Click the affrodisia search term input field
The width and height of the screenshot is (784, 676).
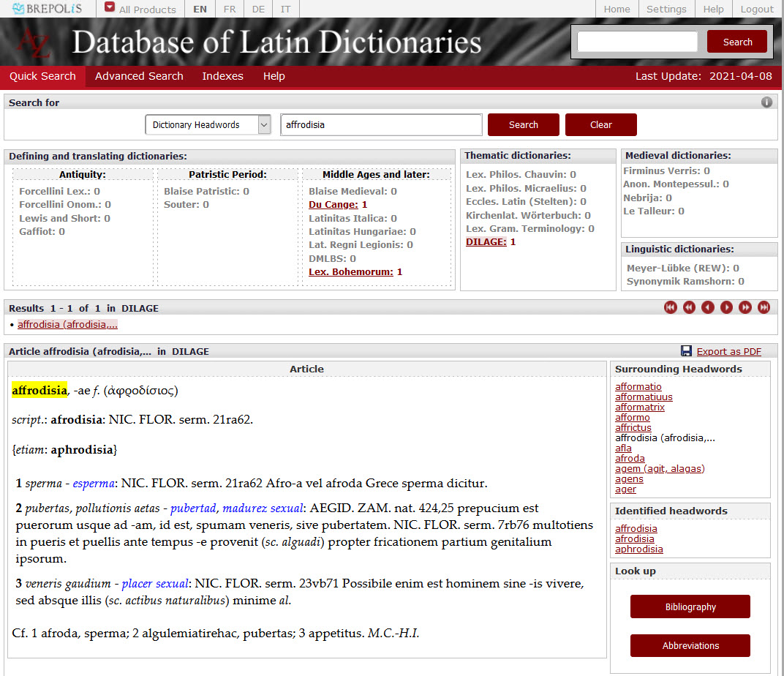click(x=380, y=124)
